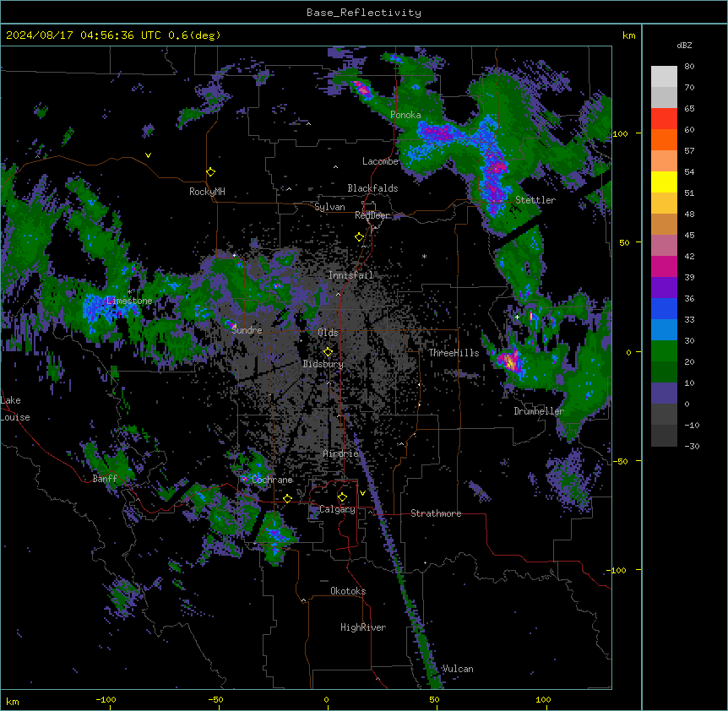Click the Vulcan city label
Image resolution: width=728 pixels, height=711 pixels.
458,669
